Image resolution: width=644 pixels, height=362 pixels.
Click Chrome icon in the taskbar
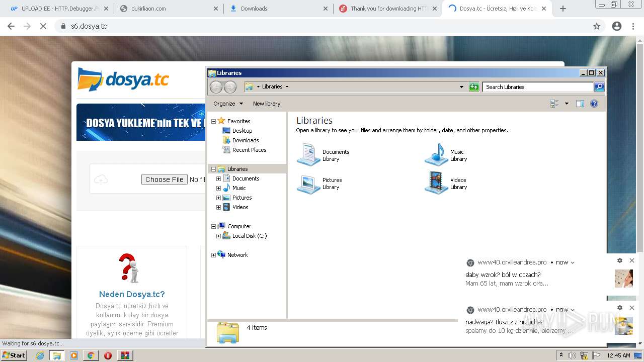(x=91, y=355)
